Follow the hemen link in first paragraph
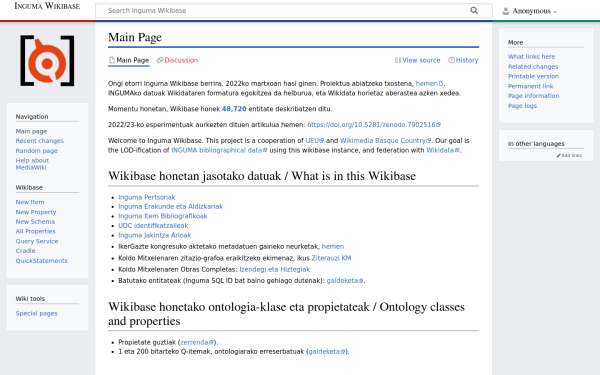Screen dimensions: 600x375 coord(429,83)
